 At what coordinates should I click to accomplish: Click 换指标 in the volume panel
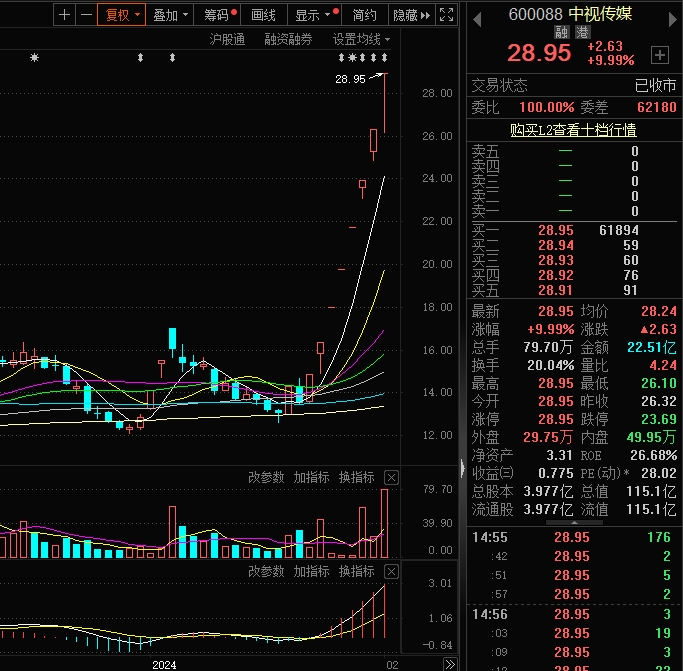pyautogui.click(x=356, y=477)
